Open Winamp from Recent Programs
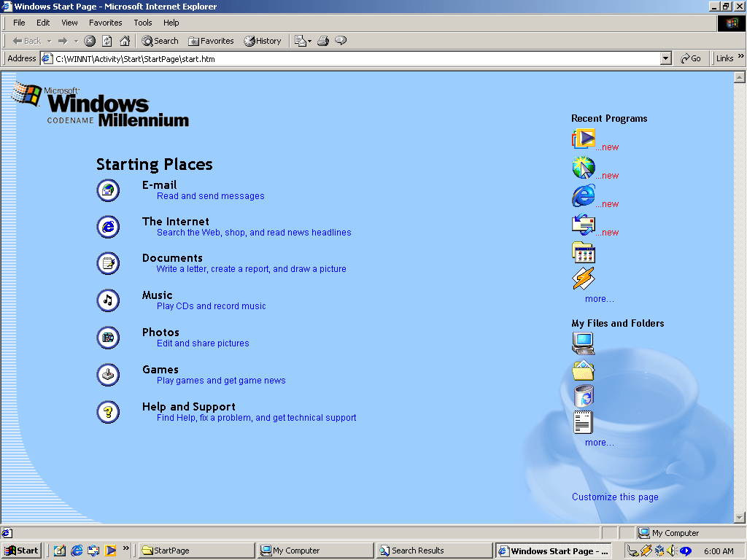 point(584,279)
